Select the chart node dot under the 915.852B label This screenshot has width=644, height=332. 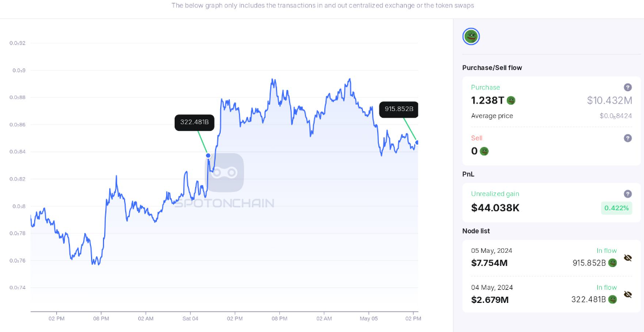(x=417, y=142)
